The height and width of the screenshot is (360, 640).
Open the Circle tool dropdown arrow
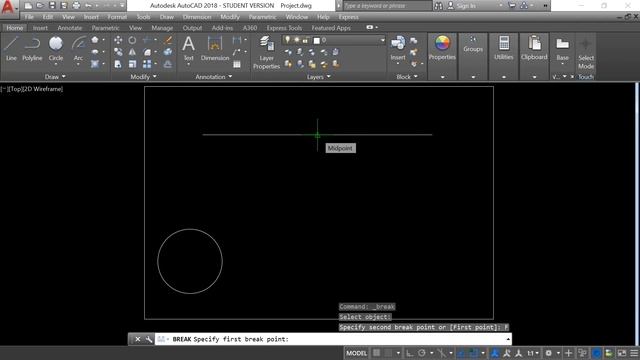pos(56,64)
